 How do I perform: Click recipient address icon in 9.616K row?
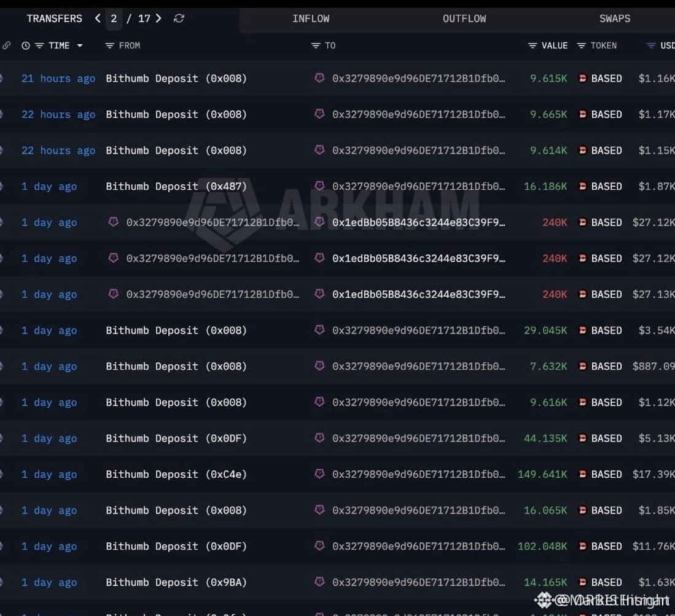[x=319, y=402]
